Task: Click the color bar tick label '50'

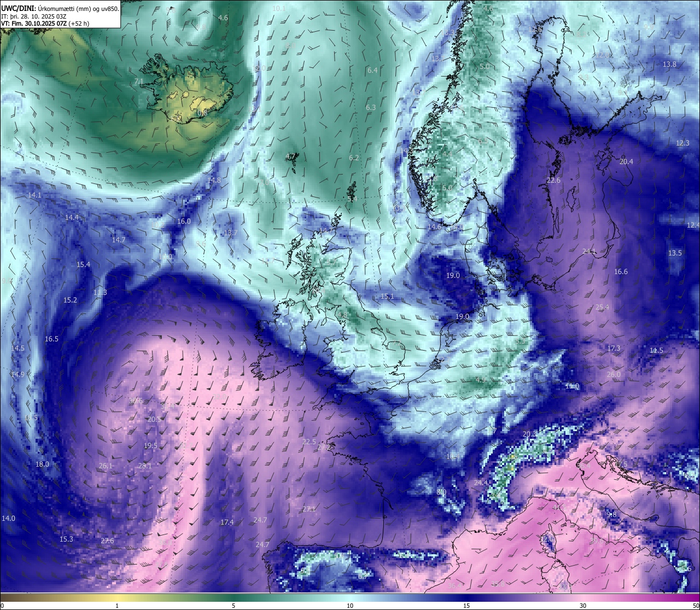Action: coord(696,606)
